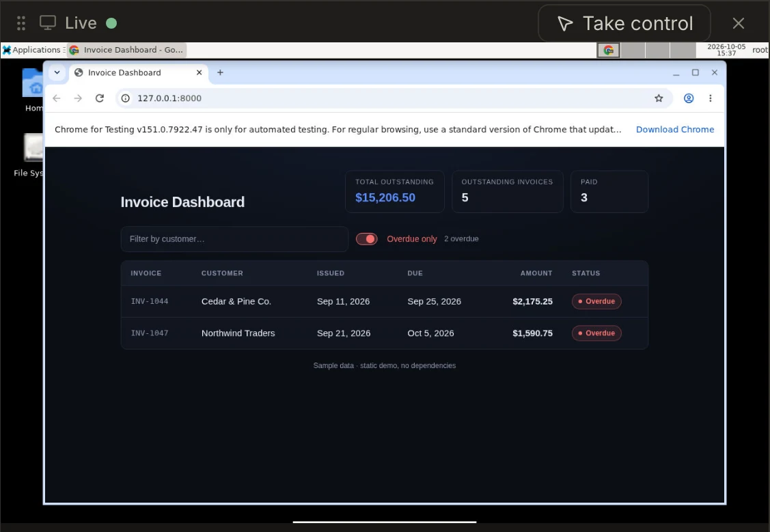Go back with the browser back arrow
Image resolution: width=770 pixels, height=532 pixels.
point(57,98)
